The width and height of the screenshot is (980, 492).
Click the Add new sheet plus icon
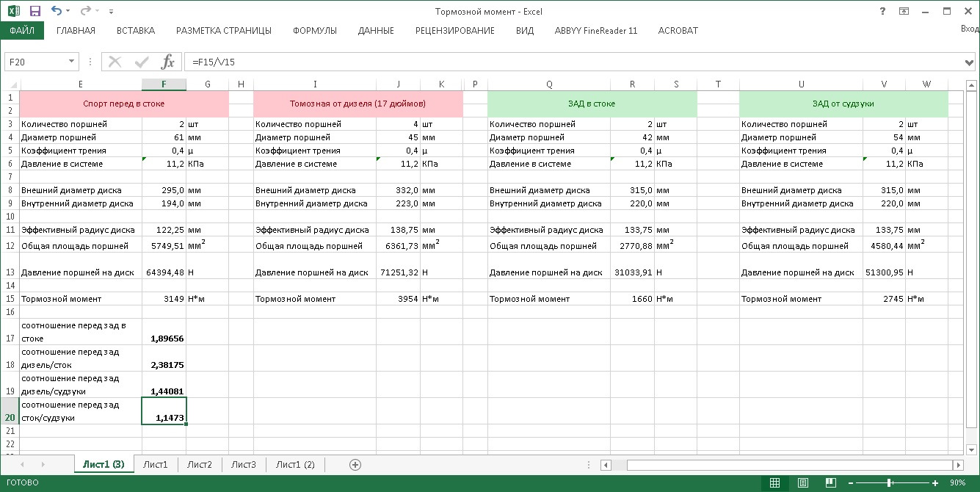click(355, 465)
